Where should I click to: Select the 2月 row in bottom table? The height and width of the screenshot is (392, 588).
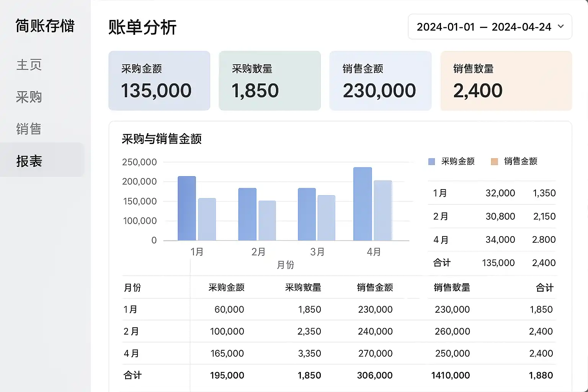point(131,331)
